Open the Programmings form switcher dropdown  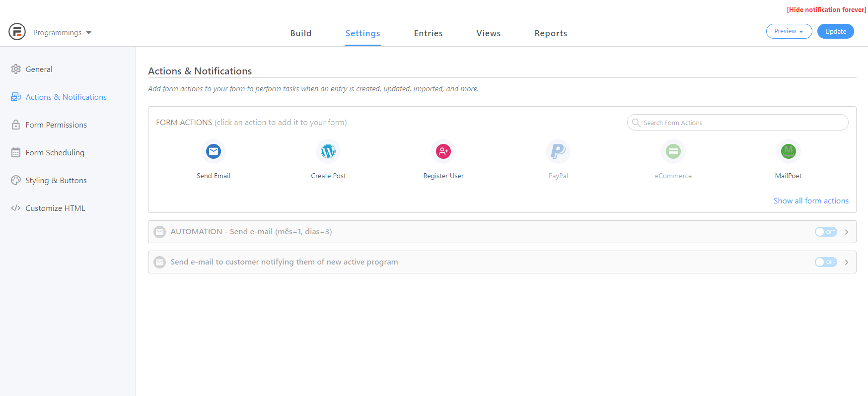(x=62, y=33)
